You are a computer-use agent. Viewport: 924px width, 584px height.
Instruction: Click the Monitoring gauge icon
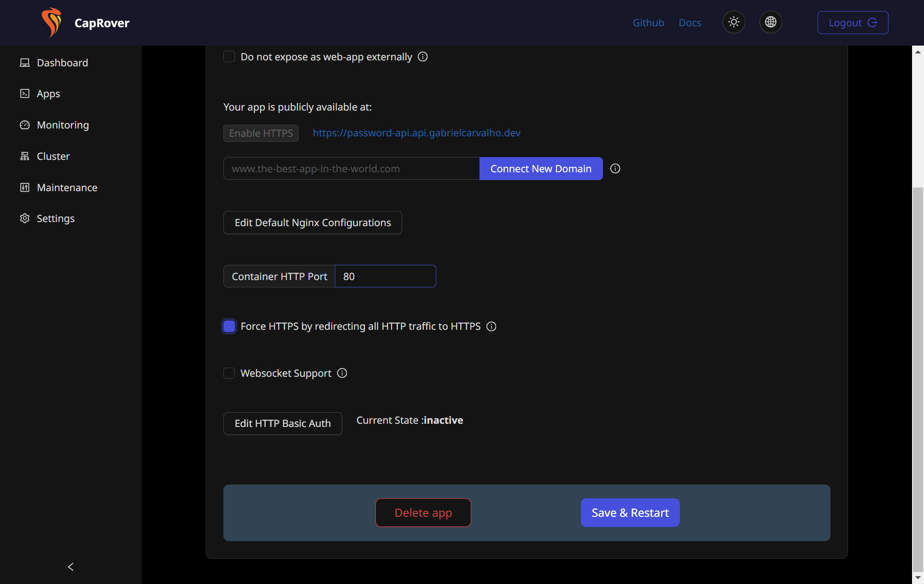pos(25,125)
